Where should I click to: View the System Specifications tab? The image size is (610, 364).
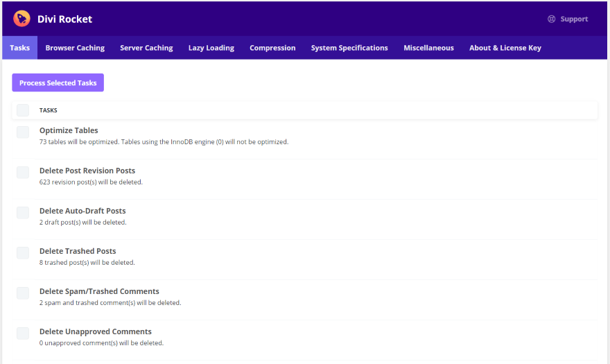pyautogui.click(x=349, y=48)
